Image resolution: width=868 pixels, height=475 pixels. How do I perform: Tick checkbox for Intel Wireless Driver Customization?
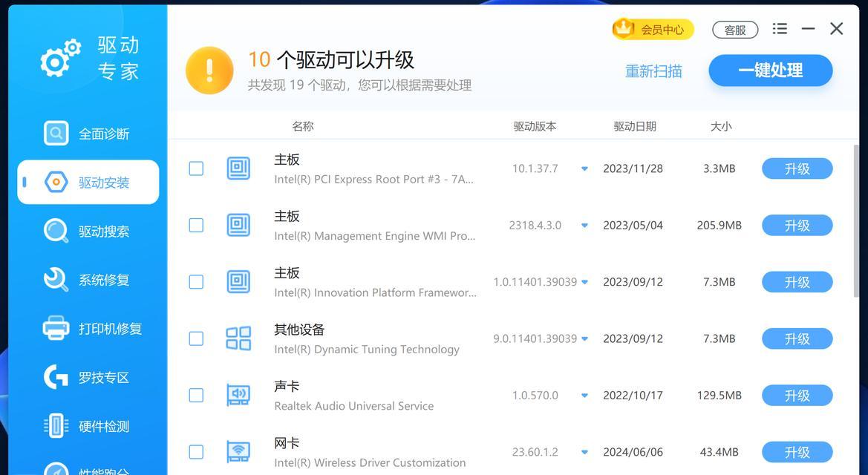[196, 452]
